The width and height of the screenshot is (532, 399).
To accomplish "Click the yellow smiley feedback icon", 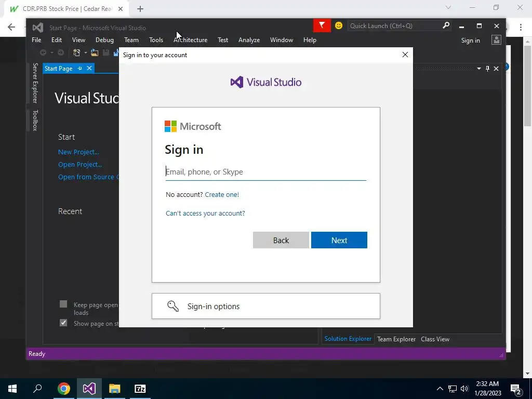I will tap(339, 25).
